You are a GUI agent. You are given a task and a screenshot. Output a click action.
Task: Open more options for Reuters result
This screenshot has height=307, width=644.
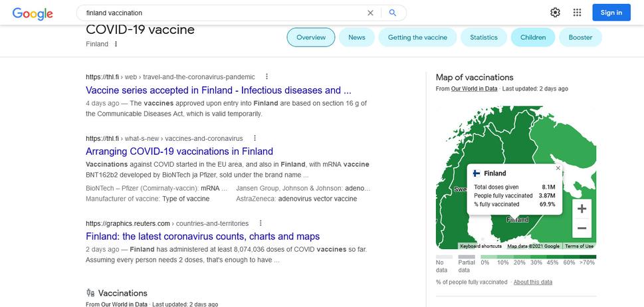coord(261,223)
